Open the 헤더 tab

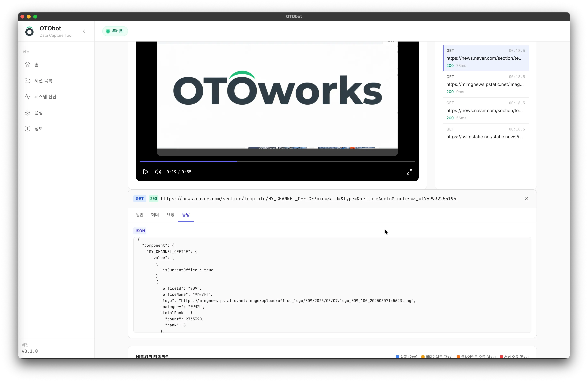155,215
